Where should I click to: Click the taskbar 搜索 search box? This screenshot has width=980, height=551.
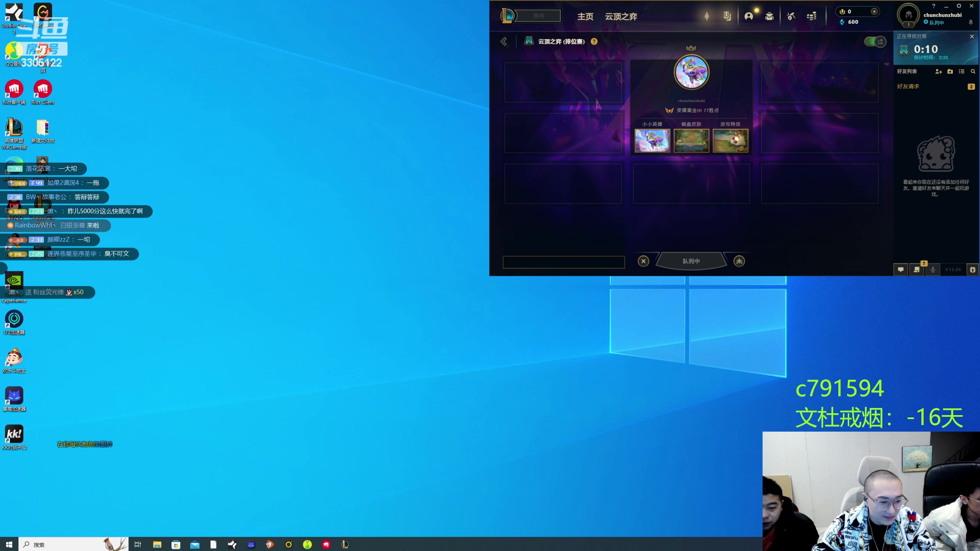73,544
